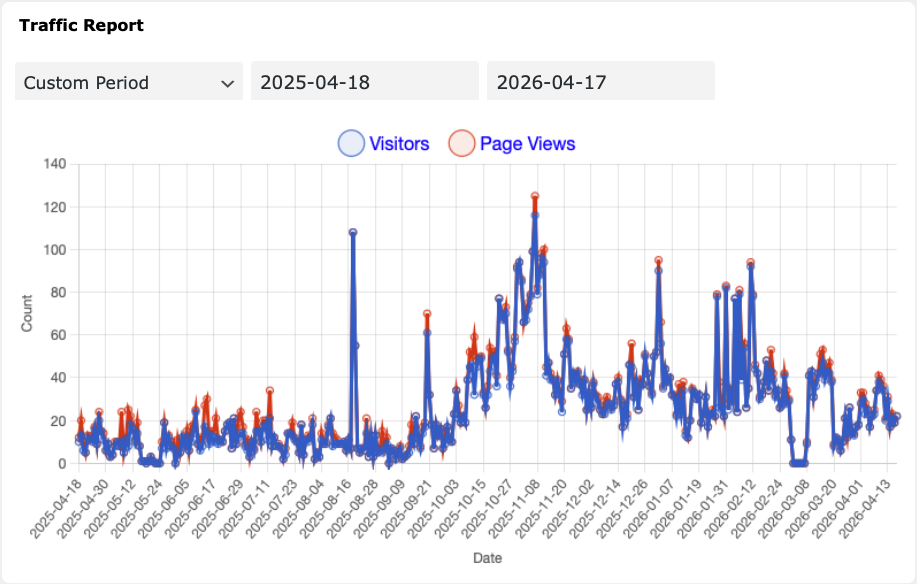Click the start date field showing 2025-04-18

(x=364, y=81)
